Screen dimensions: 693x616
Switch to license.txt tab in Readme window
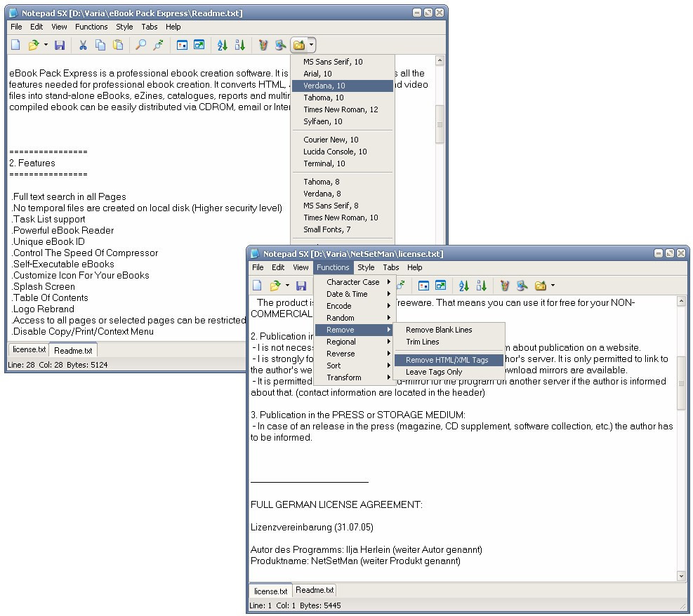click(x=29, y=349)
